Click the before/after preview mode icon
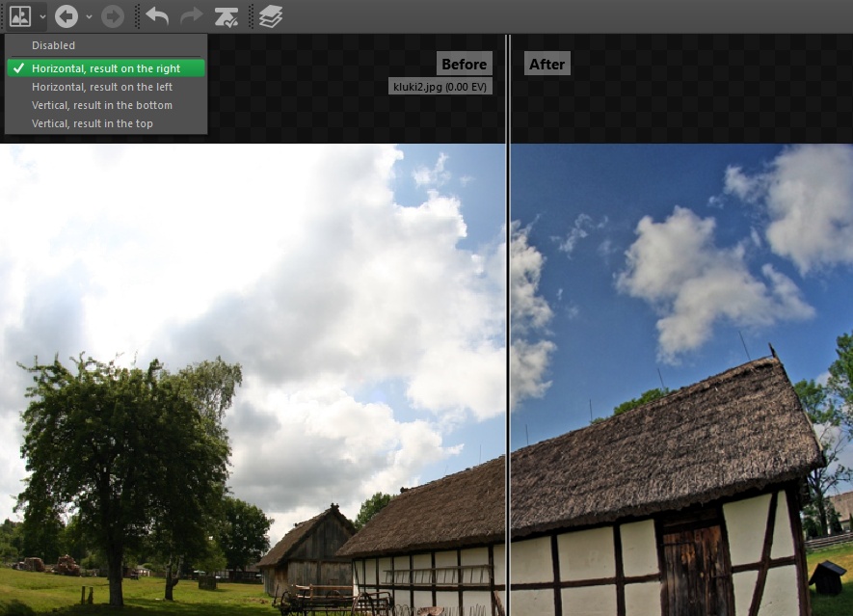 point(20,16)
